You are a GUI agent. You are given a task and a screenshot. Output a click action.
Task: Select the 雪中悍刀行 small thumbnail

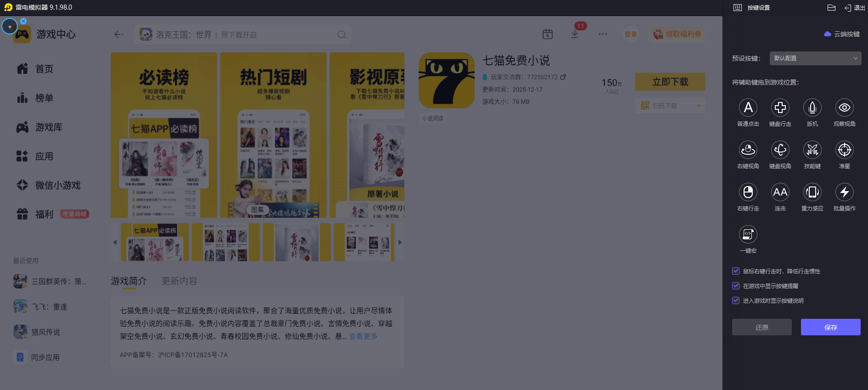coord(297,242)
